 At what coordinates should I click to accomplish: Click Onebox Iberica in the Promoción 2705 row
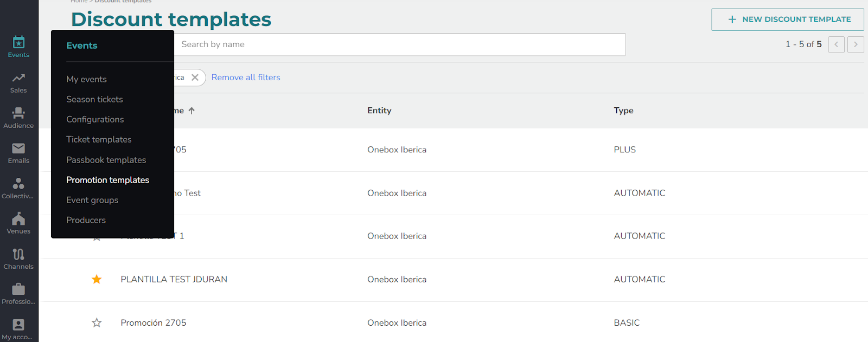click(397, 322)
